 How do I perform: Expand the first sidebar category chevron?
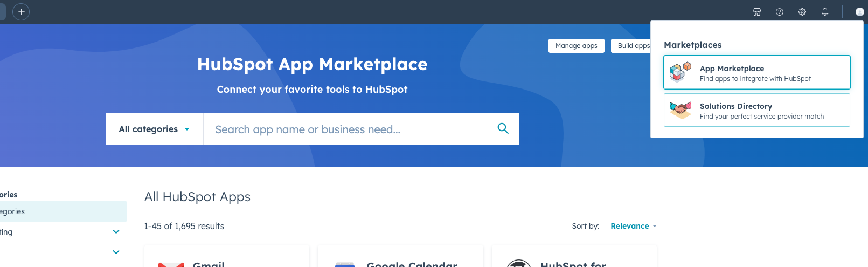(x=116, y=232)
